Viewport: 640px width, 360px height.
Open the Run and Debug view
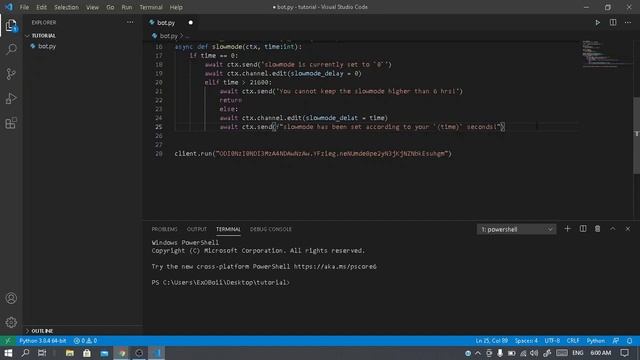pyautogui.click(x=11, y=98)
